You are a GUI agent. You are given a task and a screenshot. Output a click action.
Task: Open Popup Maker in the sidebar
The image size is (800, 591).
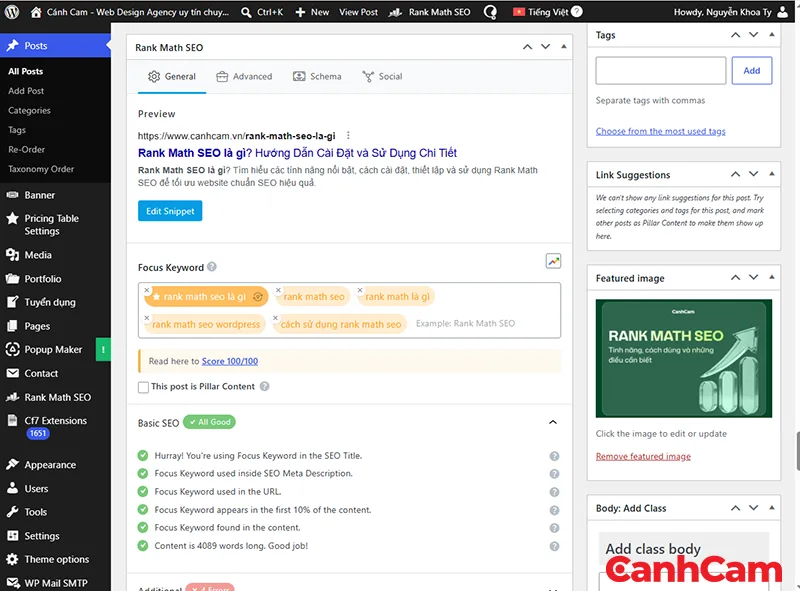click(x=55, y=350)
